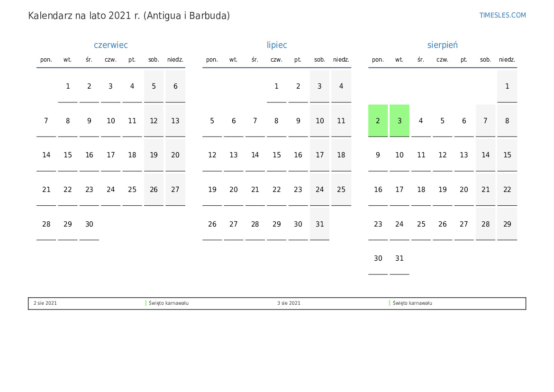Select June 1 in czerwiec

coord(68,86)
